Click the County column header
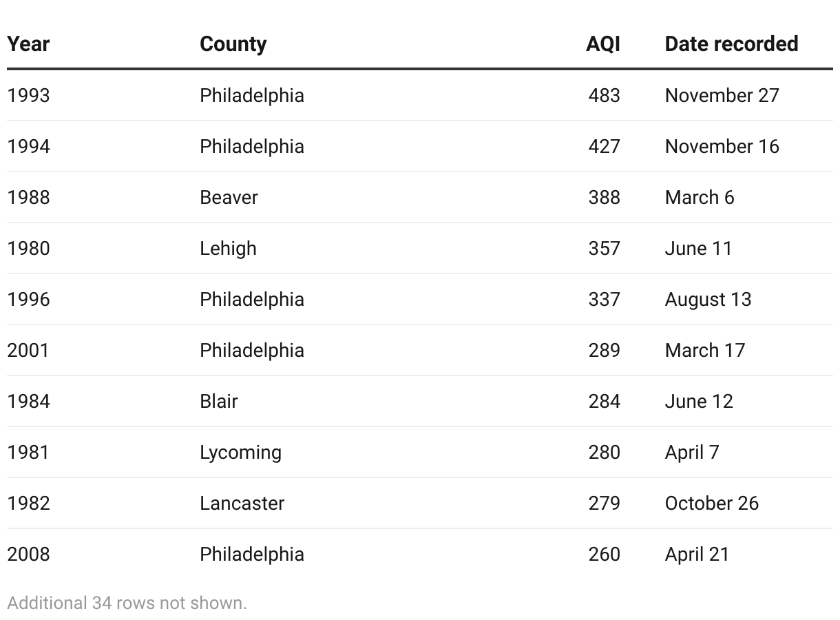The height and width of the screenshot is (620, 840). 233,44
